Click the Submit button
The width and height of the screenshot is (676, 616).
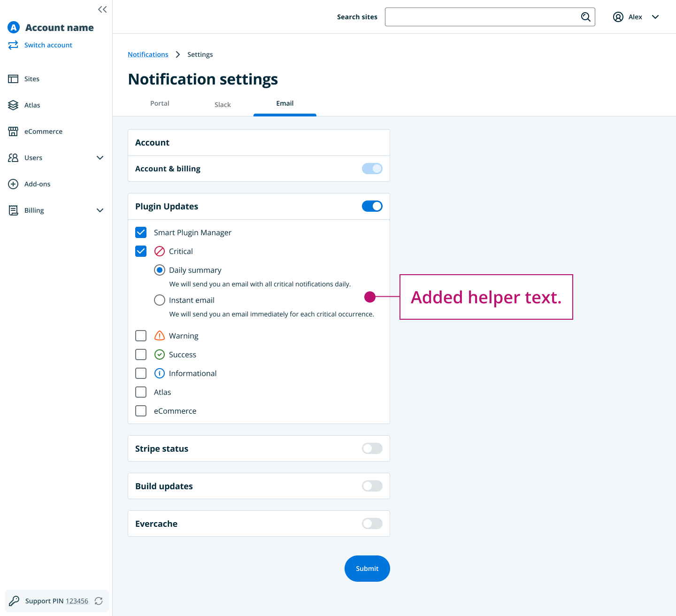click(367, 569)
